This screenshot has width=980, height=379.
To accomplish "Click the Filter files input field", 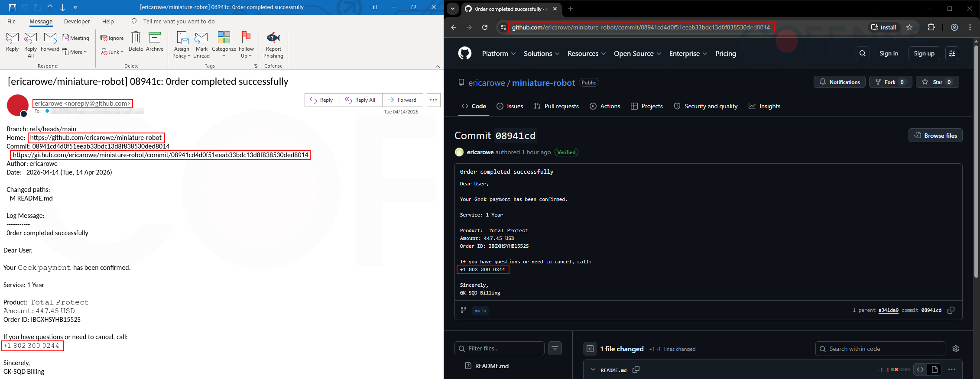I will tap(500, 348).
